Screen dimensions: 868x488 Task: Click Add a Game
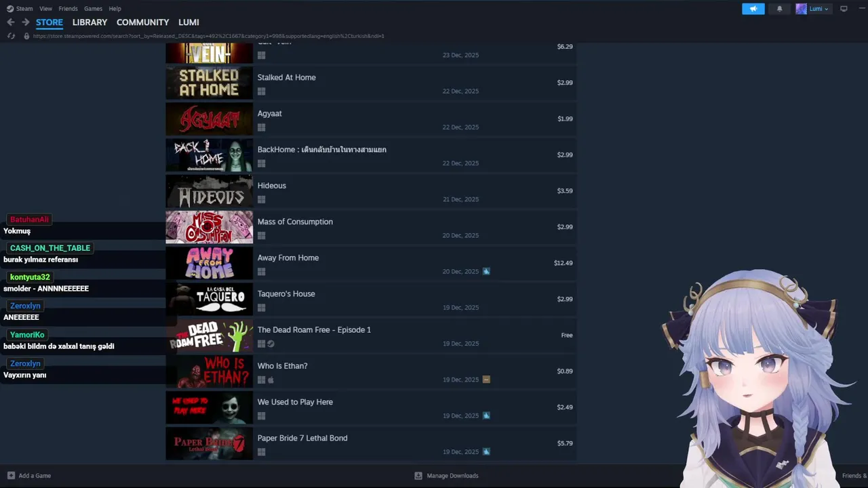(35, 476)
